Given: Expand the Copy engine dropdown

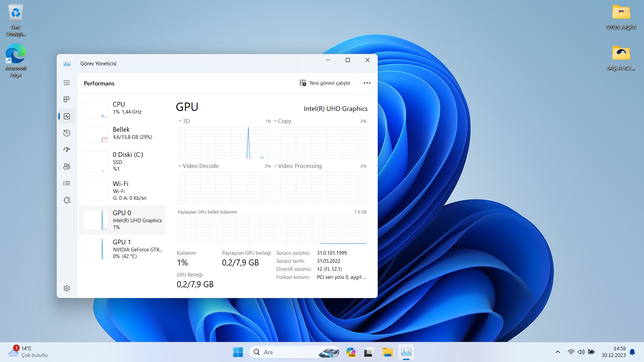Looking at the screenshot, I should [282, 121].
